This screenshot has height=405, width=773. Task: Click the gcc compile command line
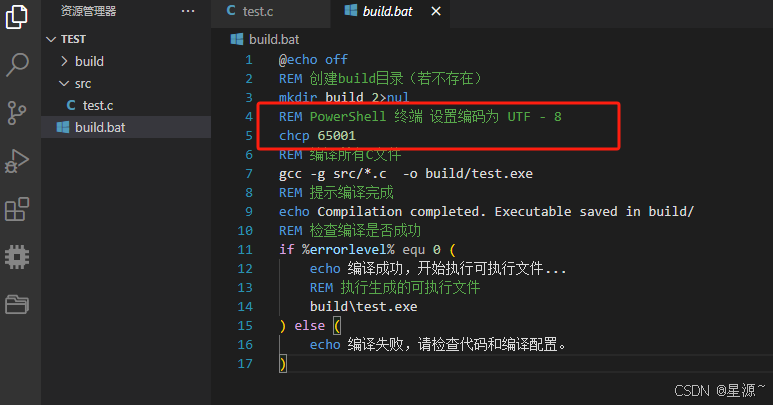pos(406,173)
